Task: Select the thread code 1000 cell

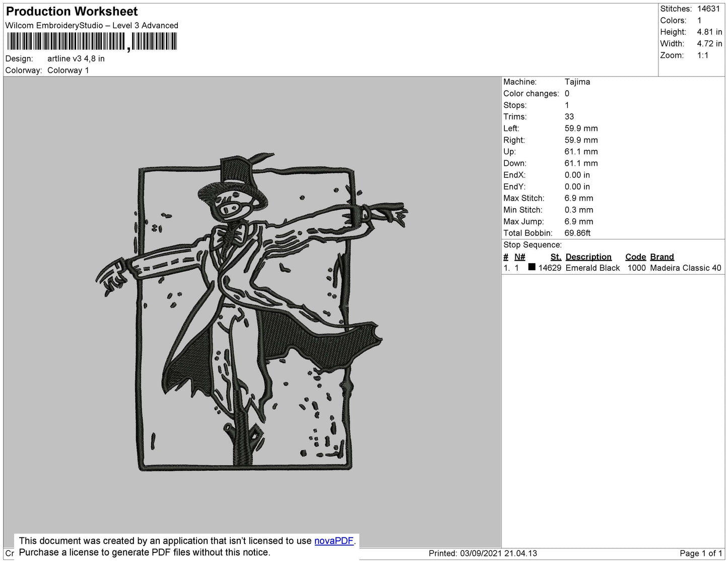Action: [x=637, y=268]
